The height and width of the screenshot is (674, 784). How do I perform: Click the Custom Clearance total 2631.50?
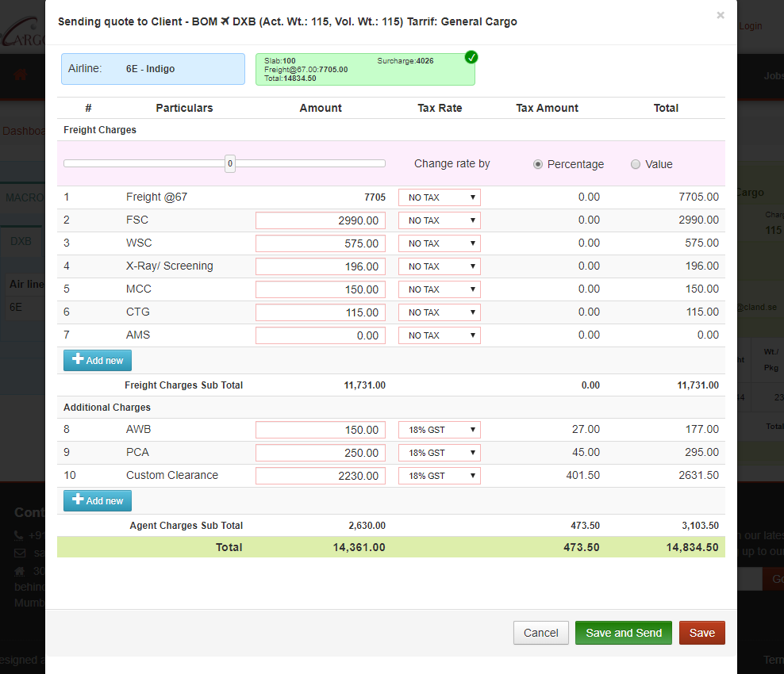[698, 475]
